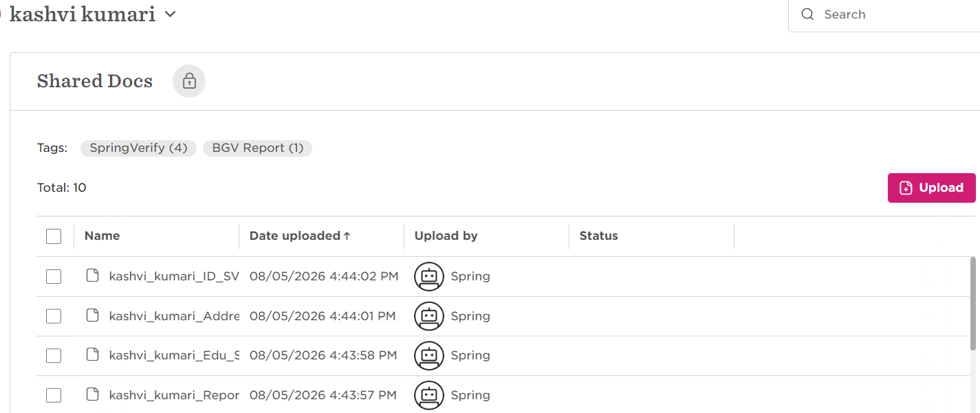Click the document icon next to kashvi_kumari_ID_SV
980x413 pixels.
[x=92, y=276]
